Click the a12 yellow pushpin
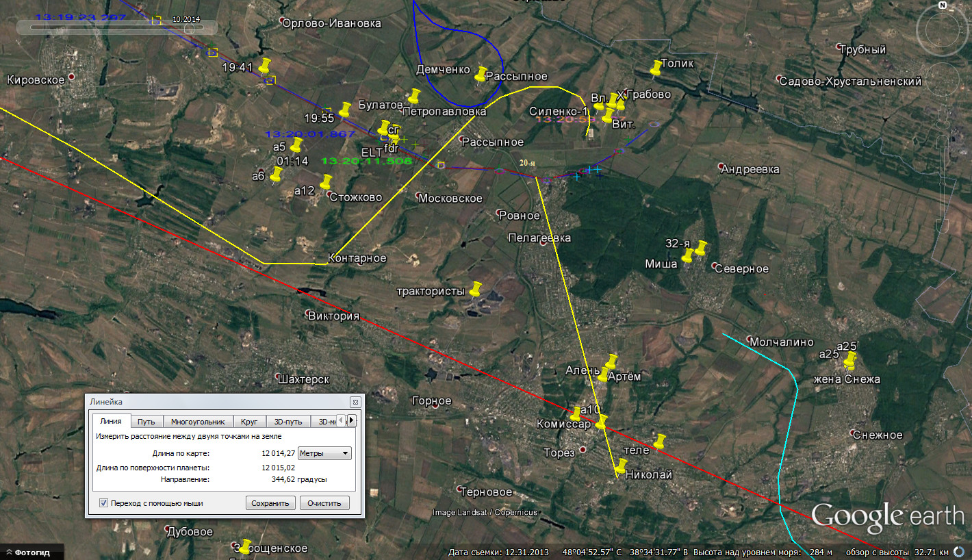Image resolution: width=972 pixels, height=560 pixels. tap(325, 182)
